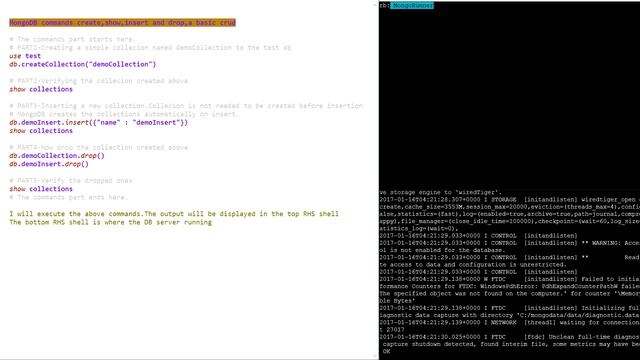Click the "storage engine to 'wiredTiger'" log line
The width and height of the screenshot is (640, 360).
point(441,192)
